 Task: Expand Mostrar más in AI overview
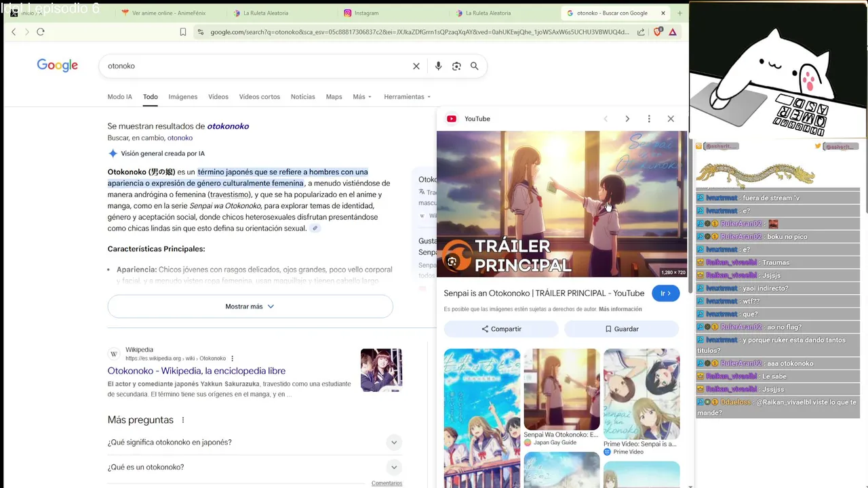tap(250, 306)
